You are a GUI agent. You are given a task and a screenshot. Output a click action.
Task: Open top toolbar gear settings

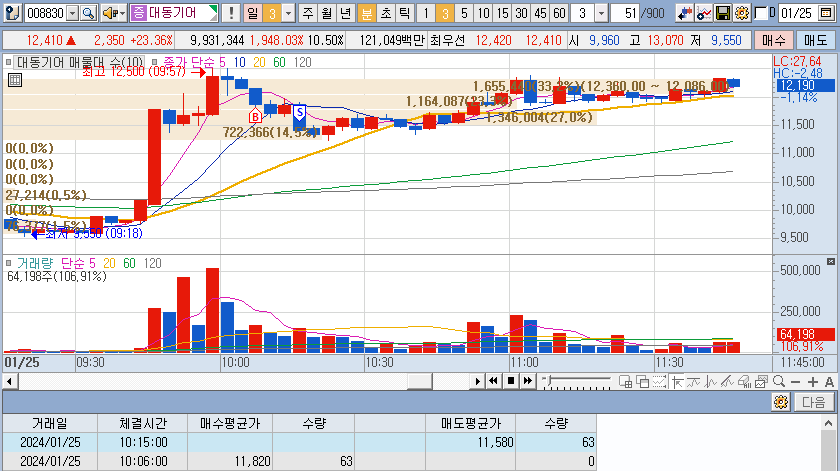pyautogui.click(x=742, y=13)
